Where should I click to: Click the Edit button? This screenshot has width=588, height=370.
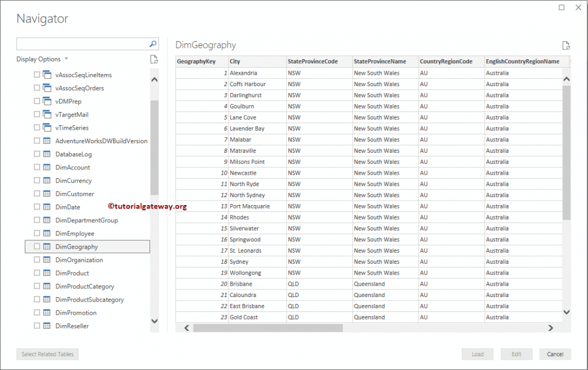pos(516,354)
